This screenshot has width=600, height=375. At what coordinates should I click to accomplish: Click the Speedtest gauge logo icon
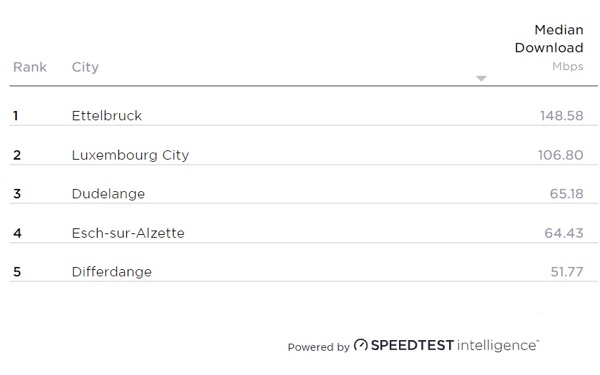pos(360,345)
